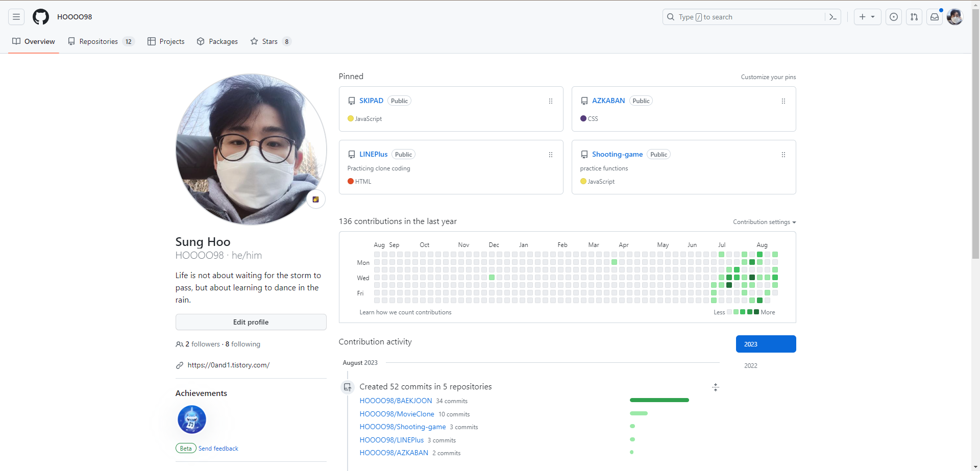Switch to the Packages tab
This screenshot has height=471, width=980.
[217, 41]
